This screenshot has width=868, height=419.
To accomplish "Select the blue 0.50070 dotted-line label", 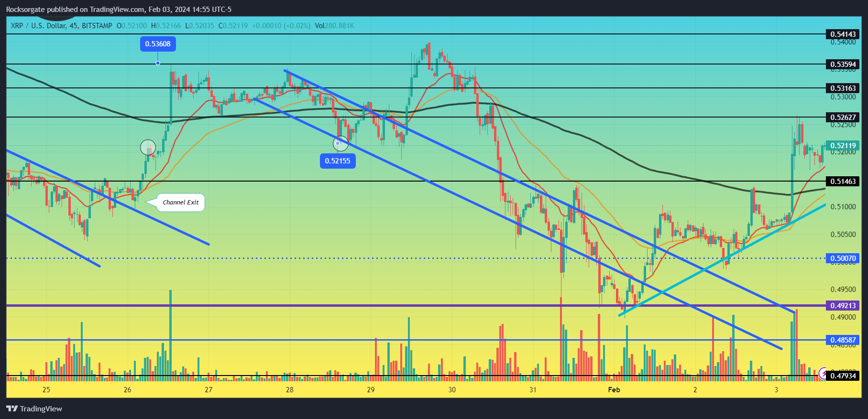I will [843, 258].
